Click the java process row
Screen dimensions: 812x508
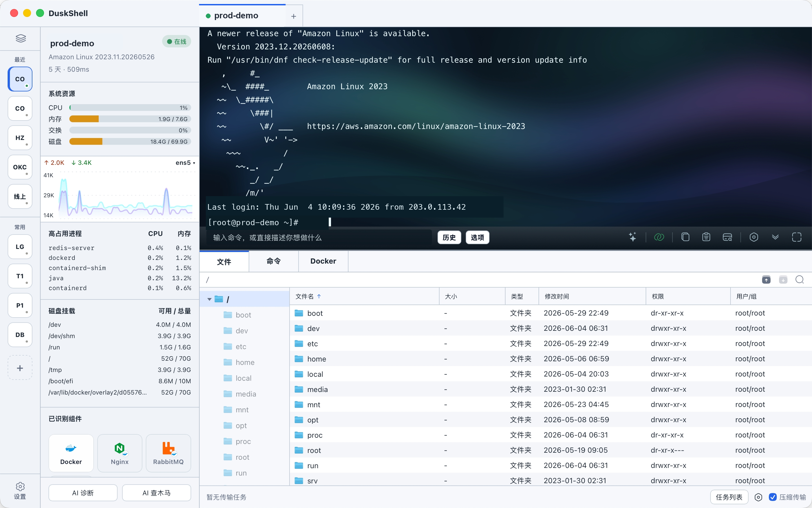coord(120,278)
